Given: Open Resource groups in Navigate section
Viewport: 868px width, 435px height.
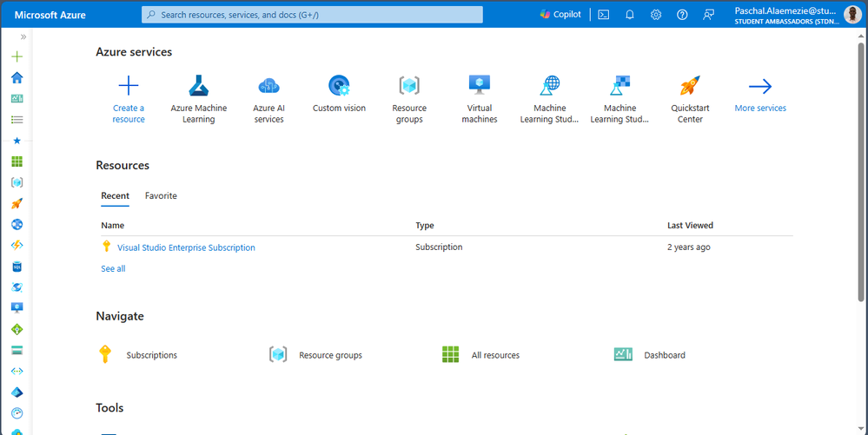Looking at the screenshot, I should (x=315, y=355).
